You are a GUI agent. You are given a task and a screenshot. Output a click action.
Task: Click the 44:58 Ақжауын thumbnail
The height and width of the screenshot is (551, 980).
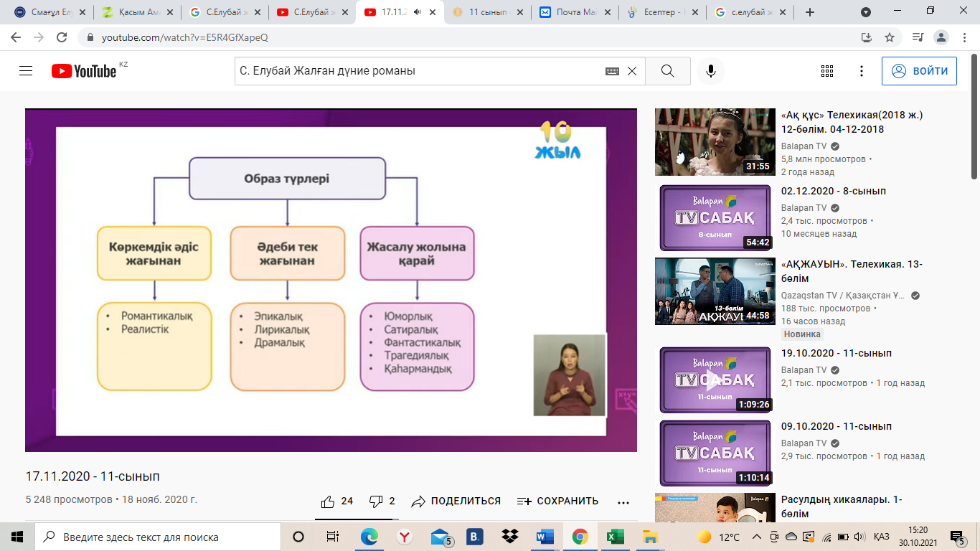715,291
